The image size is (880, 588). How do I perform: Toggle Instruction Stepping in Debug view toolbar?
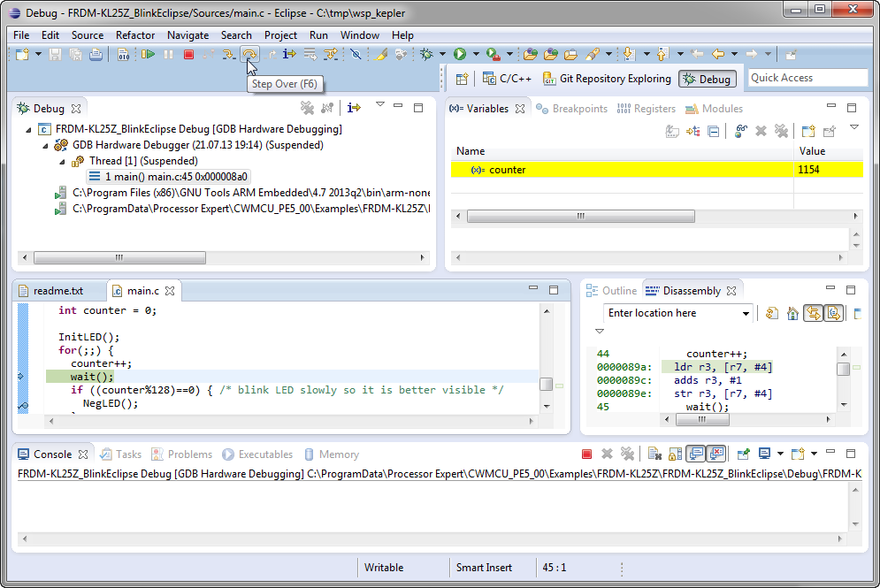[354, 108]
